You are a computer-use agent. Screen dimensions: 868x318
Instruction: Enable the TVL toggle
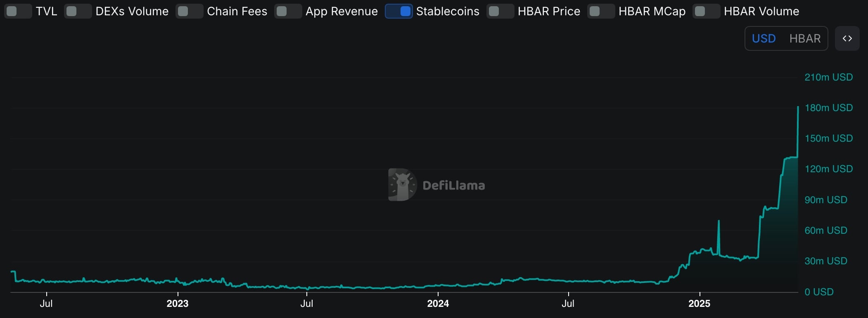click(x=18, y=11)
